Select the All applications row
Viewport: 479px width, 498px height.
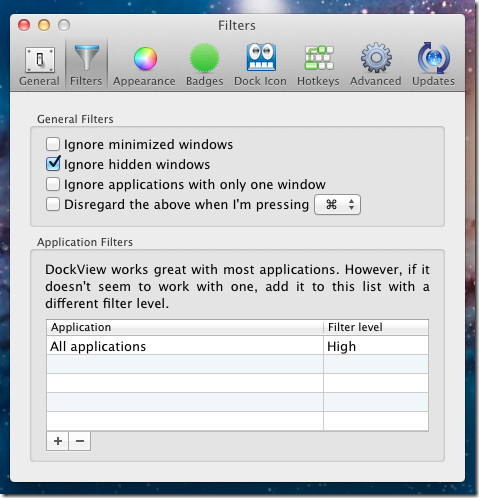coord(237,346)
